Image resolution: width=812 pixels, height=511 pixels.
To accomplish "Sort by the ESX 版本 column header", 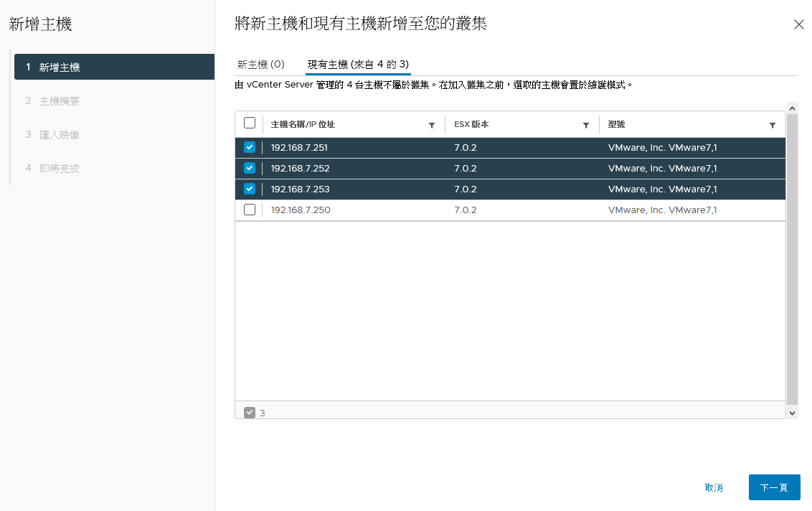I will [471, 124].
